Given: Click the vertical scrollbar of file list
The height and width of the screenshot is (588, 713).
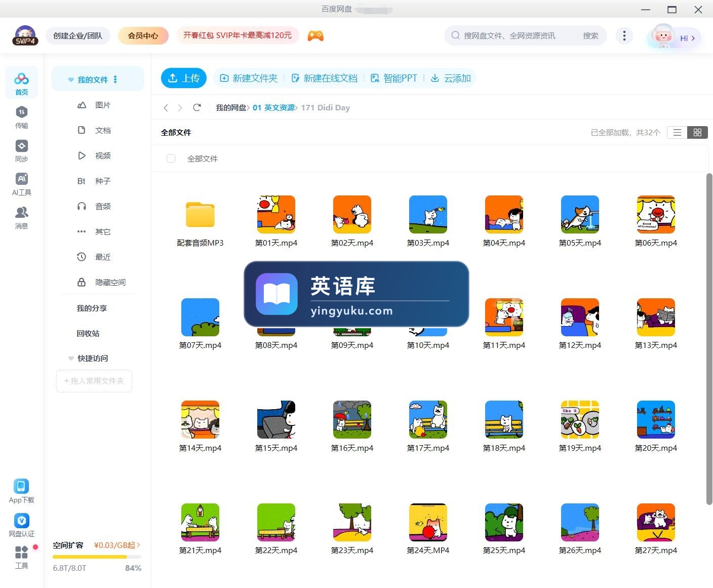Looking at the screenshot, I should click(x=709, y=339).
